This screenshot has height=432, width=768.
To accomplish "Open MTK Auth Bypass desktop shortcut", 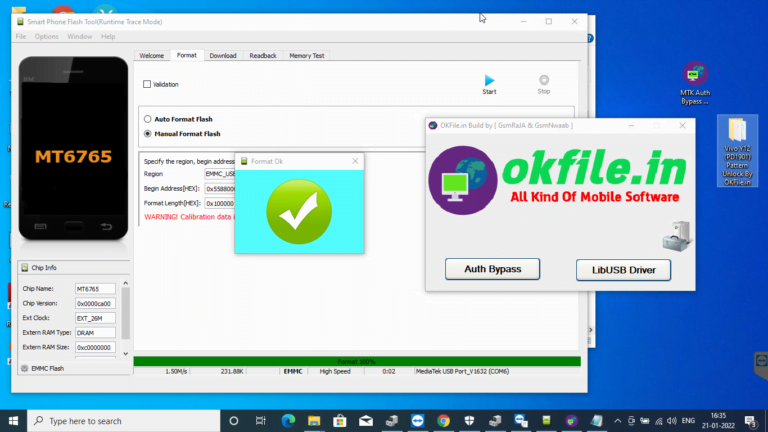I will (x=695, y=83).
